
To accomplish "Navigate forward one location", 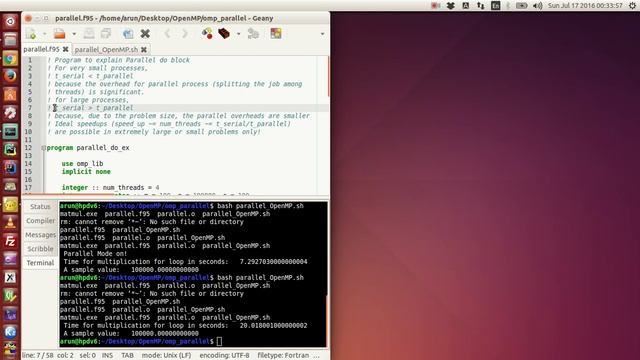I will [x=184, y=34].
